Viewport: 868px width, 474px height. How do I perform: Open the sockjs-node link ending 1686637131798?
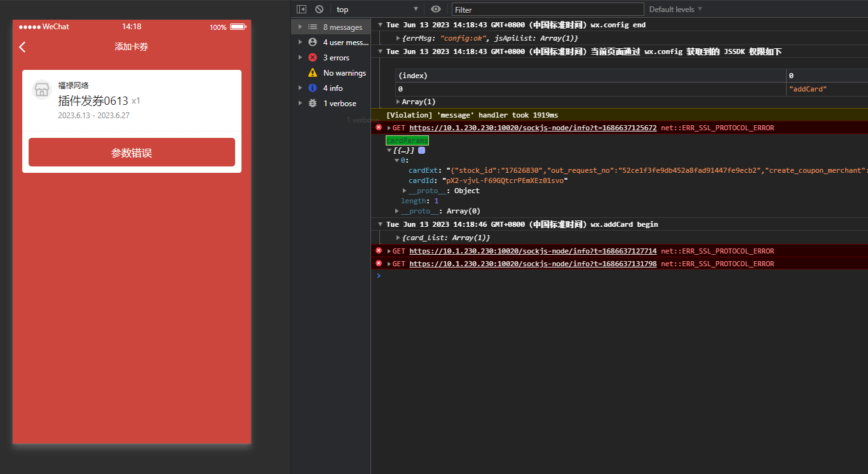pos(532,264)
